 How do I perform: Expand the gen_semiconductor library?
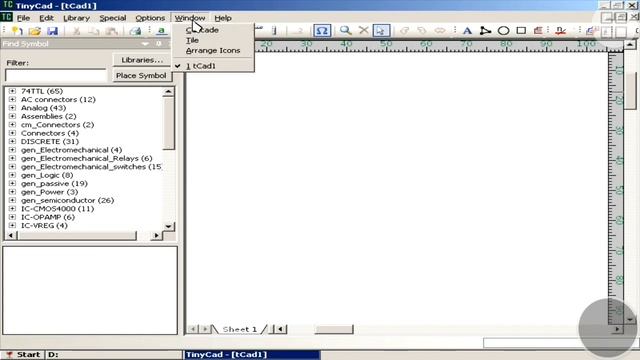tap(12, 200)
